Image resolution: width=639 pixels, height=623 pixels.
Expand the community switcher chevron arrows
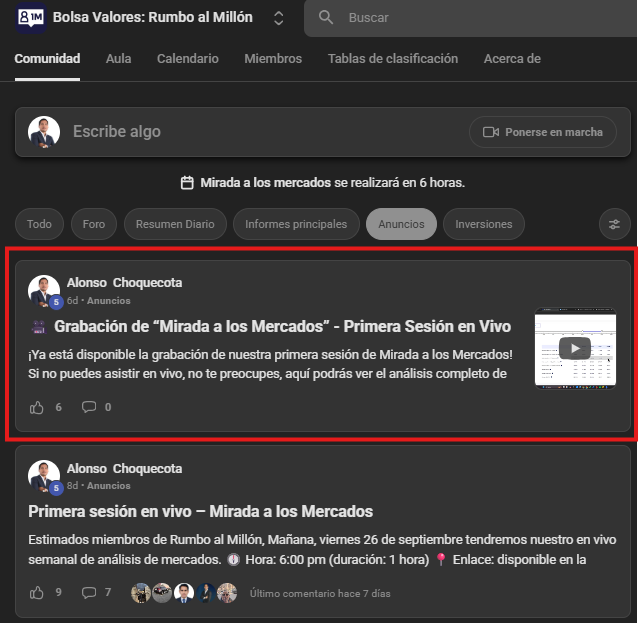point(278,18)
